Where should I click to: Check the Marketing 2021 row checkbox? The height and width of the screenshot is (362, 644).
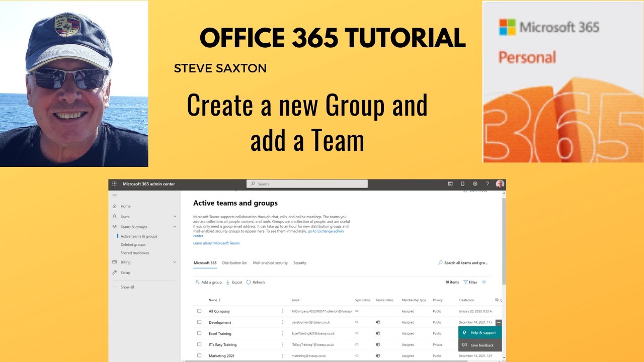199,355
